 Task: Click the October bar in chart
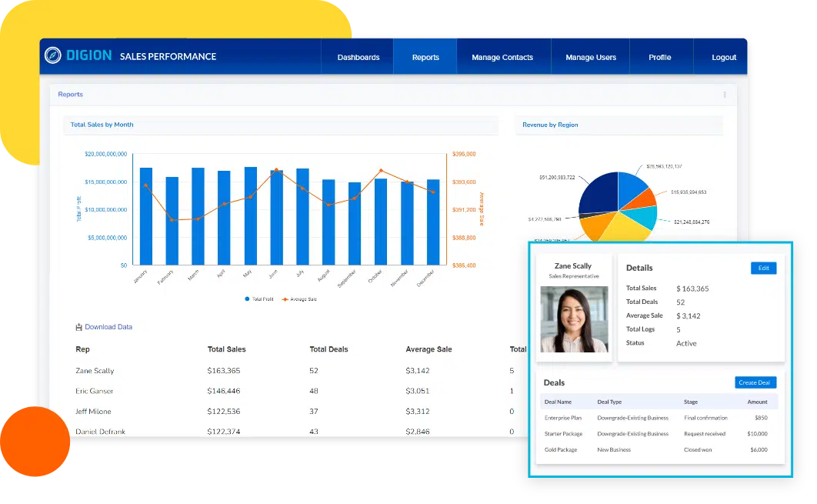point(381,222)
